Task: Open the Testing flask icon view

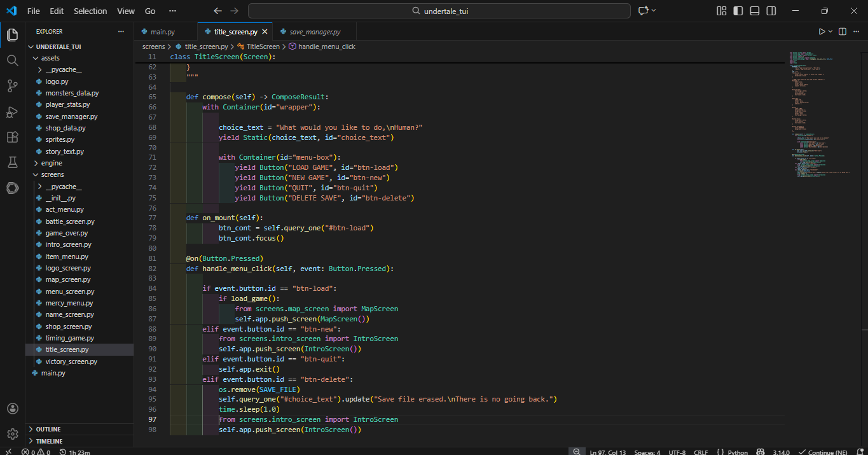Action: tap(12, 162)
